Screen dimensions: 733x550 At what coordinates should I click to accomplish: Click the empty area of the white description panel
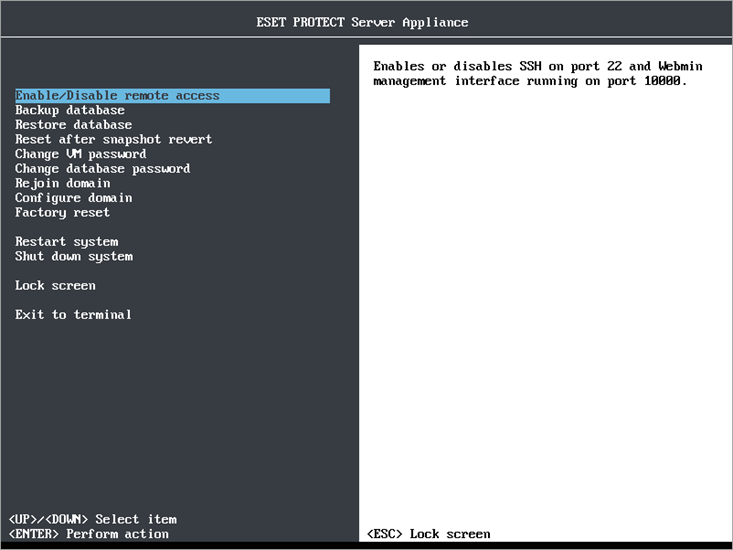[545, 300]
